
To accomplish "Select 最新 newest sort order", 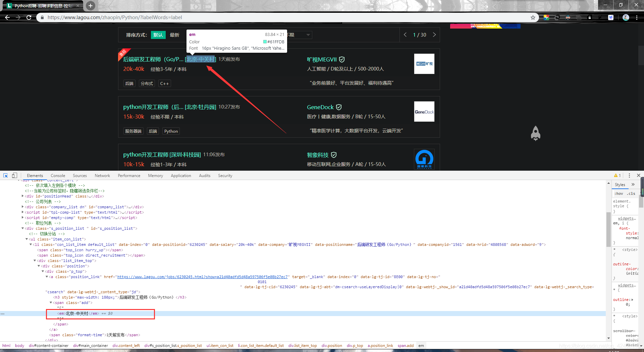I will [x=174, y=35].
